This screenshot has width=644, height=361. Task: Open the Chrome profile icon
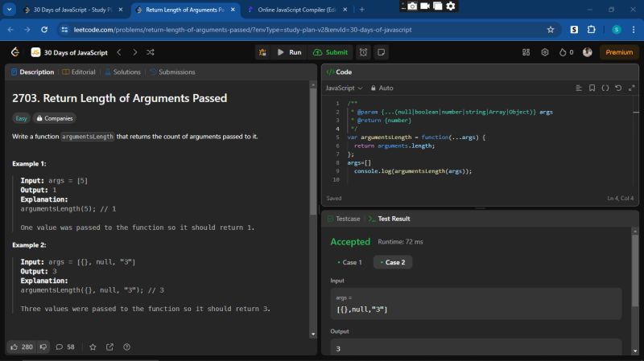click(x=617, y=30)
